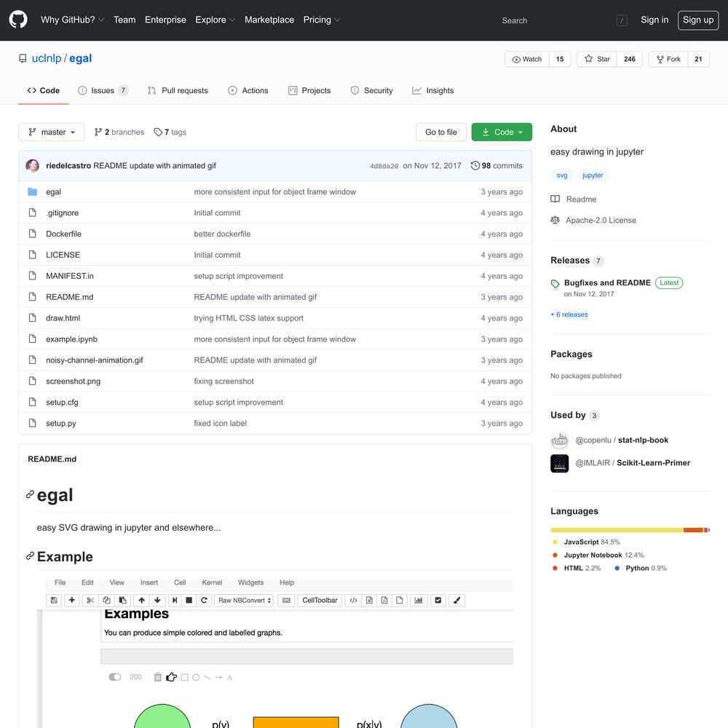
Task: Open the noisy-channel-animation.gif file
Action: (x=94, y=360)
